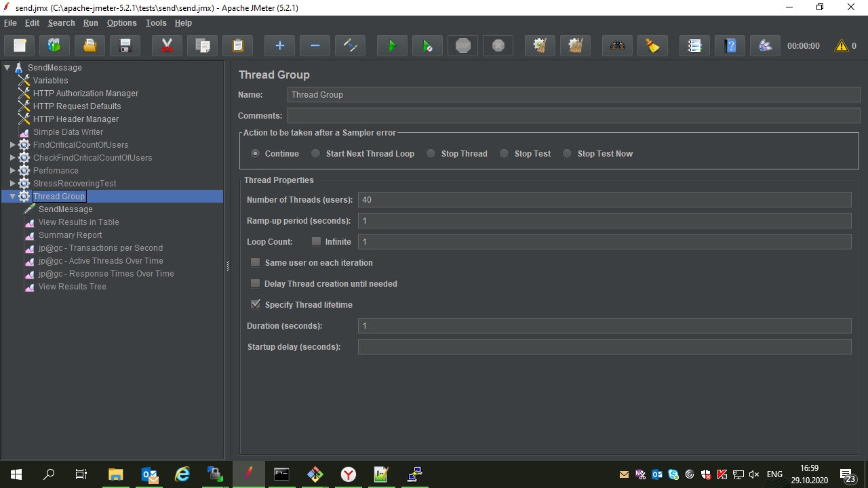
Task: Collapse the selected Thread Group node
Action: click(12, 197)
